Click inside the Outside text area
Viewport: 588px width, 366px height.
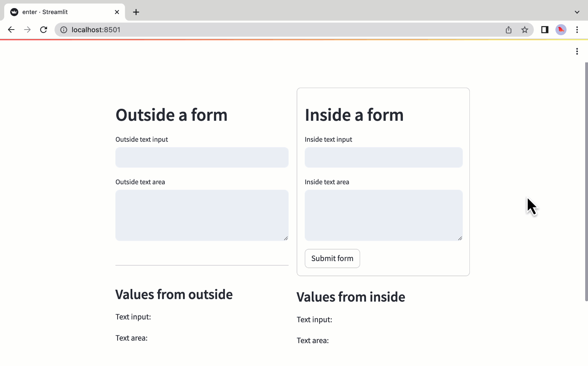[x=202, y=215]
